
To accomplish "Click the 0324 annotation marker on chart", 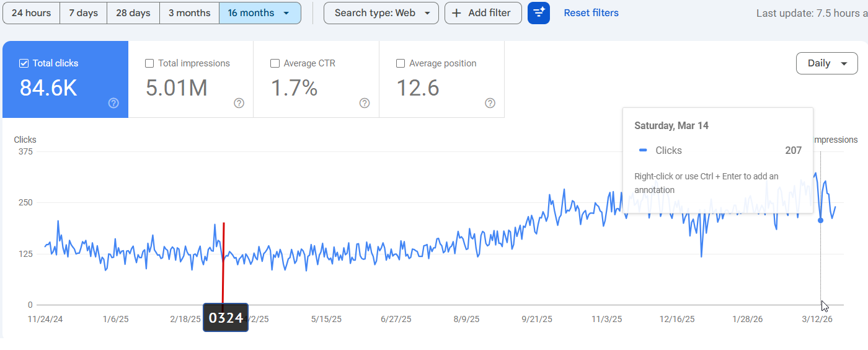I will pos(226,318).
